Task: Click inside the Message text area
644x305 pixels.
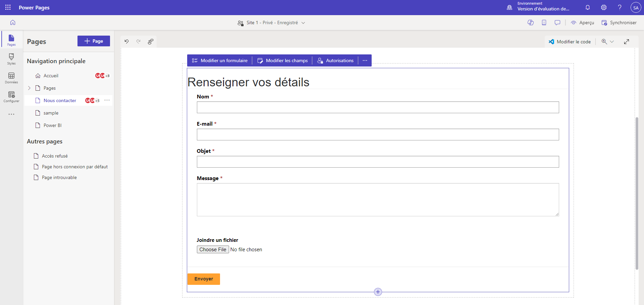Action: click(378, 200)
